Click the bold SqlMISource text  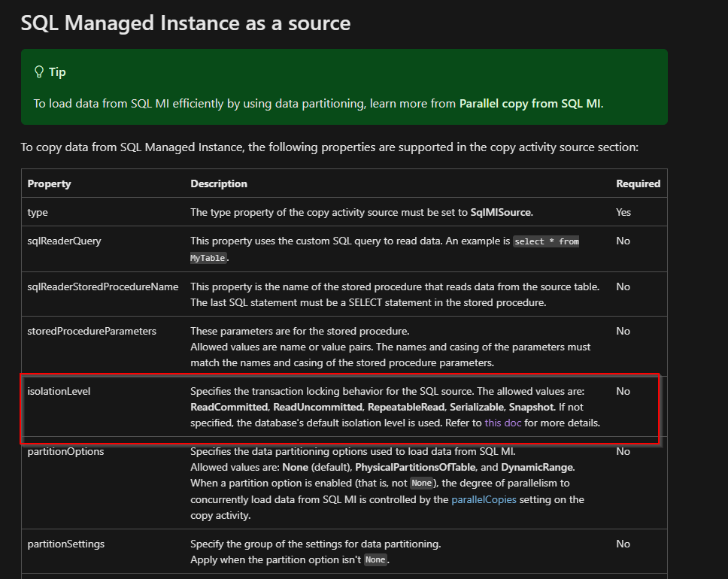pos(500,212)
